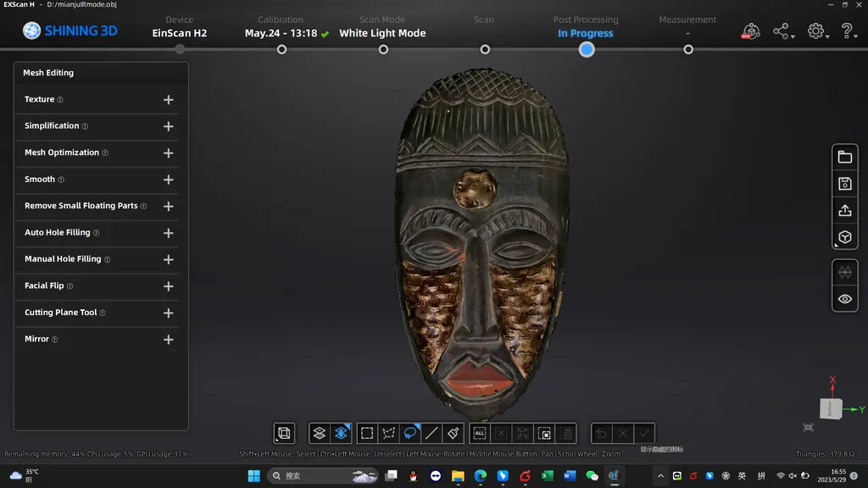Select the brush selection tool
The image size is (868, 488).
pos(453,433)
